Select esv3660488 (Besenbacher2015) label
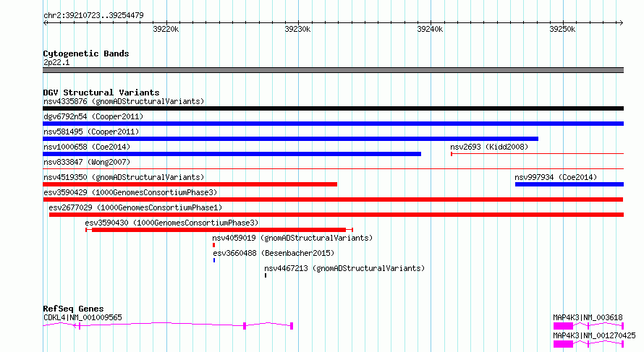This screenshot has width=644, height=352. click(x=274, y=253)
